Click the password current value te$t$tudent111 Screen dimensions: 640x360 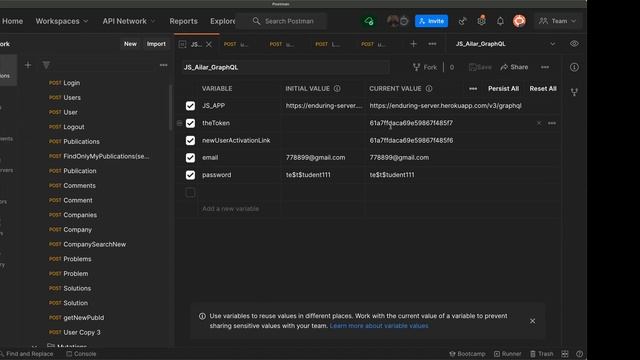click(x=392, y=175)
